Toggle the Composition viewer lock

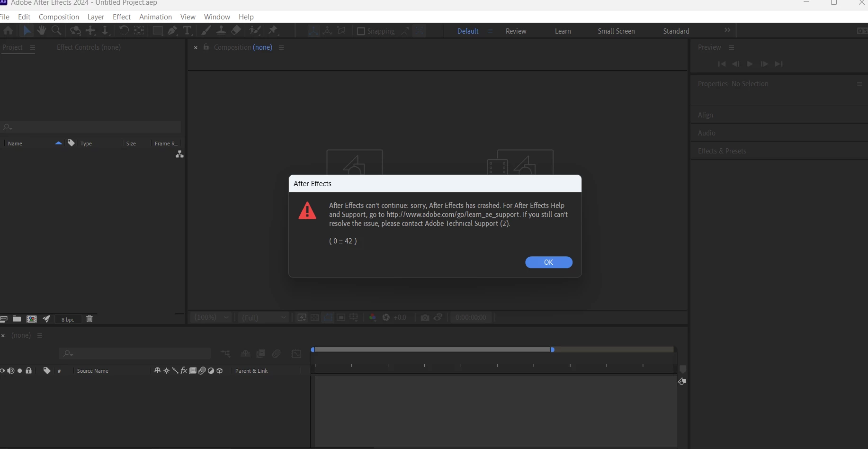pyautogui.click(x=206, y=47)
